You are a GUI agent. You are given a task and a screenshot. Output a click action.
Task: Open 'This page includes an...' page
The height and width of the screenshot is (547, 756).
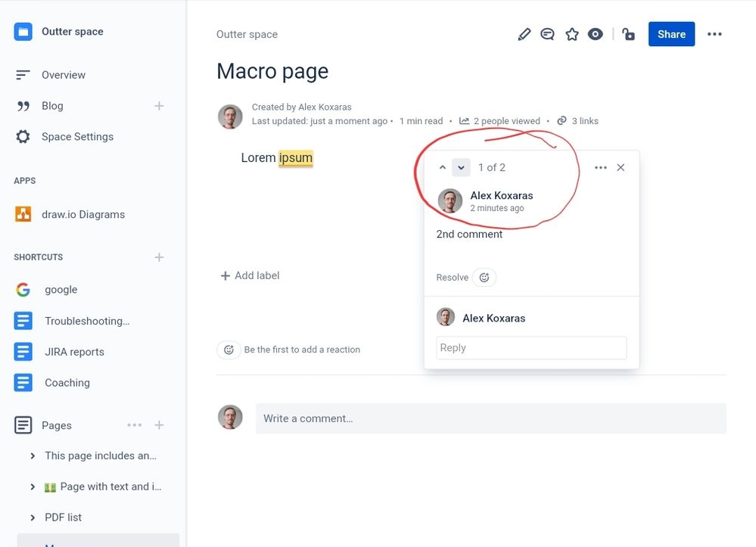tap(101, 456)
